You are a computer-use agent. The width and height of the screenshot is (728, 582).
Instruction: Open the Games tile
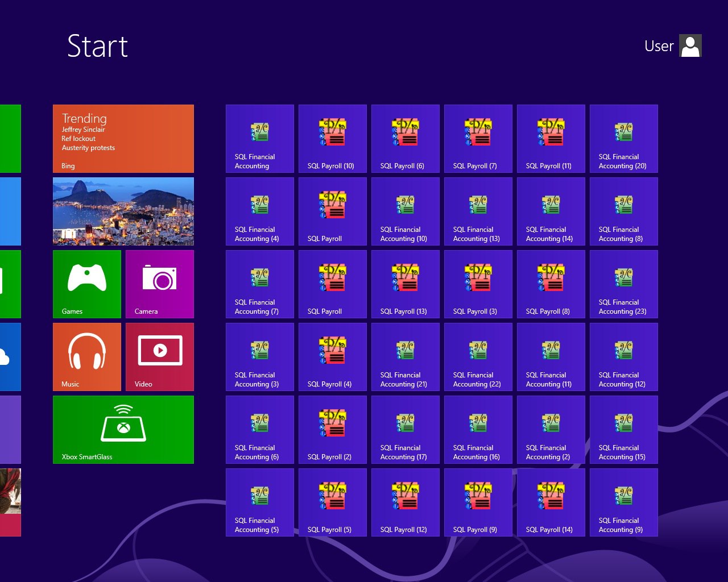click(87, 284)
